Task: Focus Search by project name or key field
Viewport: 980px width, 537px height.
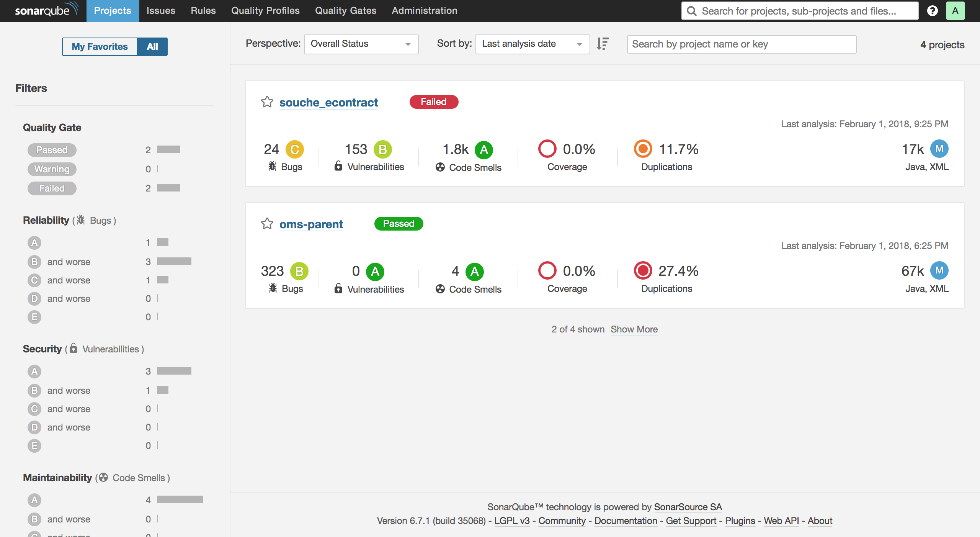Action: point(742,44)
